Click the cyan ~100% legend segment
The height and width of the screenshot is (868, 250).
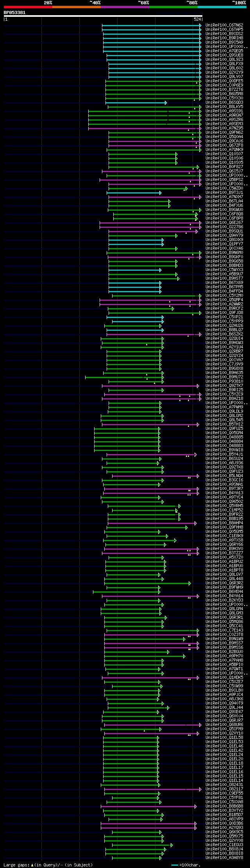(x=222, y=7)
